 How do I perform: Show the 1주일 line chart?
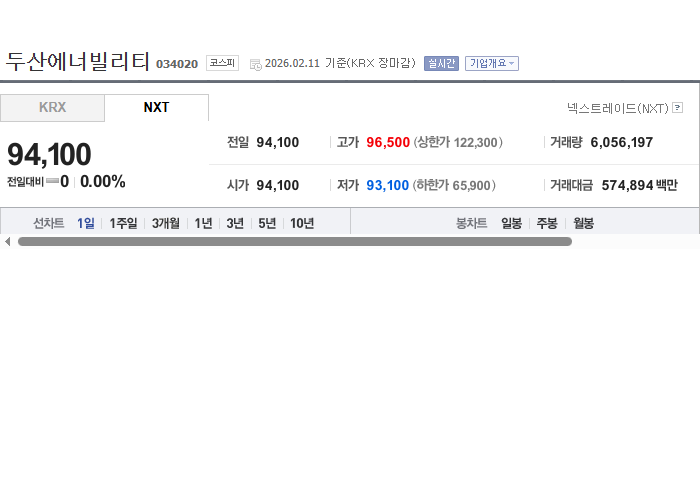pos(123,223)
